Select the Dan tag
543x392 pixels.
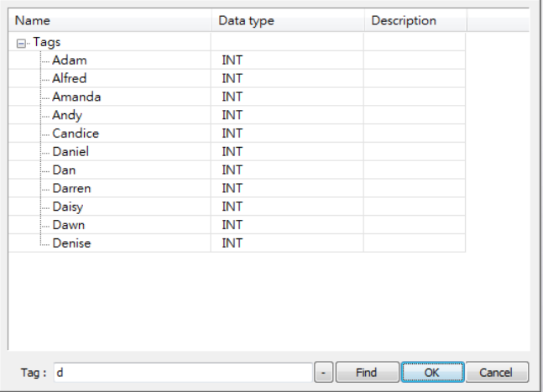(64, 170)
